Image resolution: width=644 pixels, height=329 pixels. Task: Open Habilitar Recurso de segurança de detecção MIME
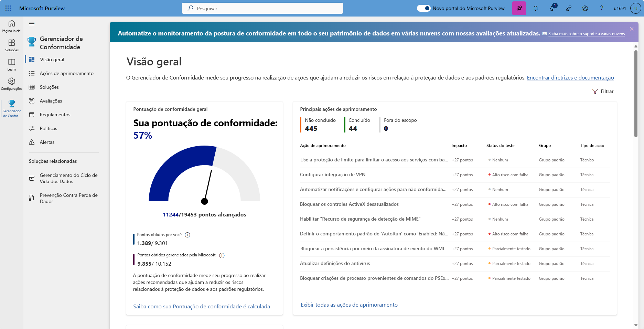360,219
